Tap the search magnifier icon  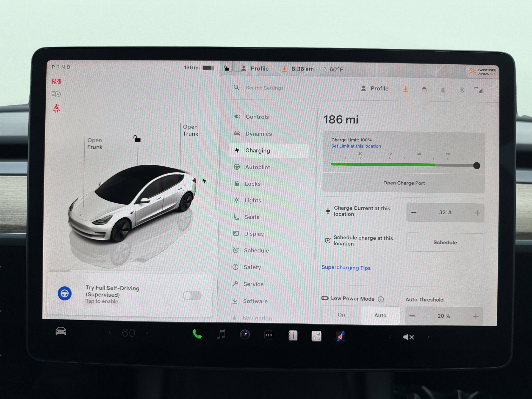236,87
